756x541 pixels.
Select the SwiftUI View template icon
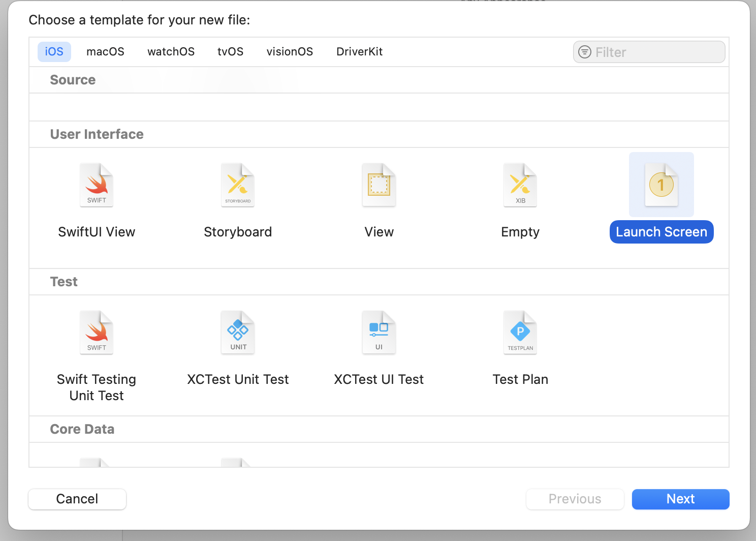point(97,185)
